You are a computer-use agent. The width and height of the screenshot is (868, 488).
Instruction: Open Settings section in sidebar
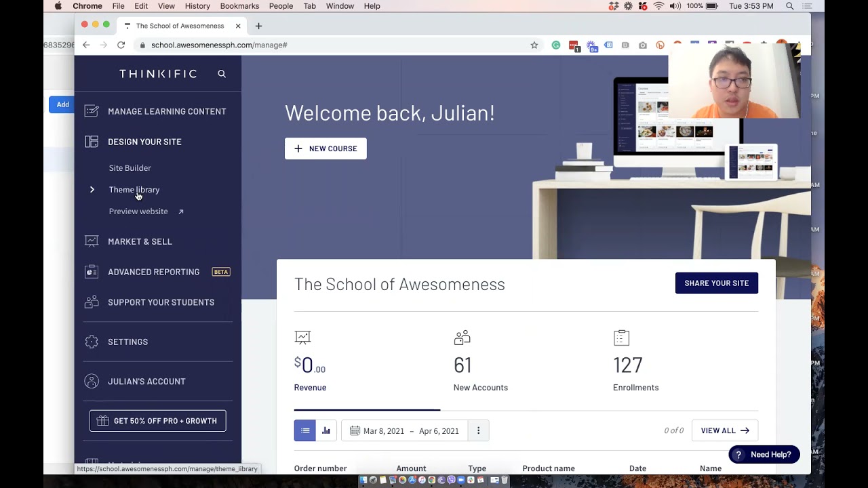(127, 342)
